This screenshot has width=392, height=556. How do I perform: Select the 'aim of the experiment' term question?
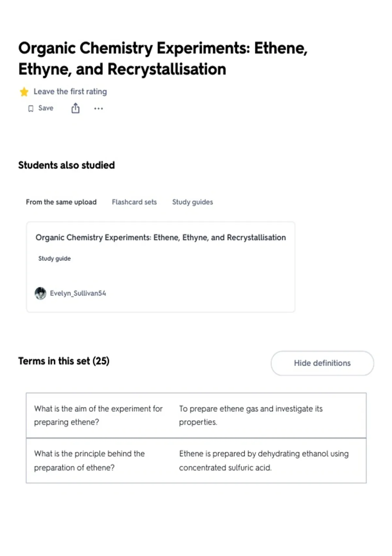[x=98, y=415]
